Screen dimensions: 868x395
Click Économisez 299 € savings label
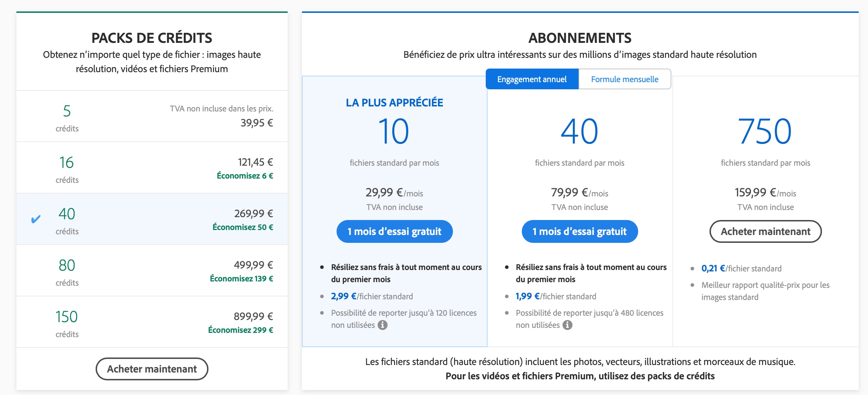point(241,330)
